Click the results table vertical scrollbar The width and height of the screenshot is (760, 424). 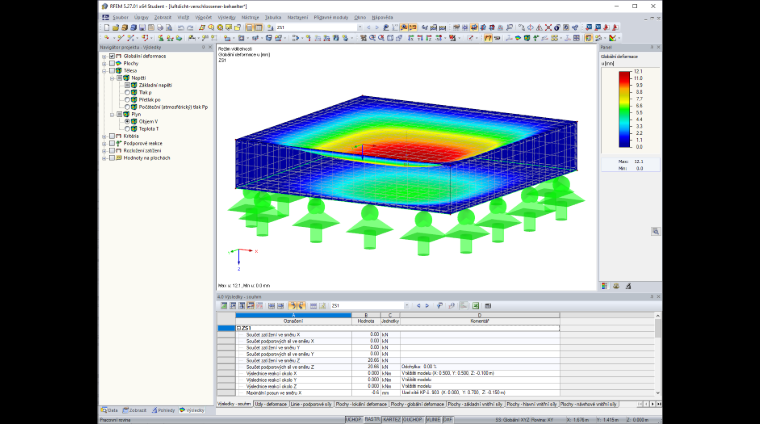click(x=658, y=354)
